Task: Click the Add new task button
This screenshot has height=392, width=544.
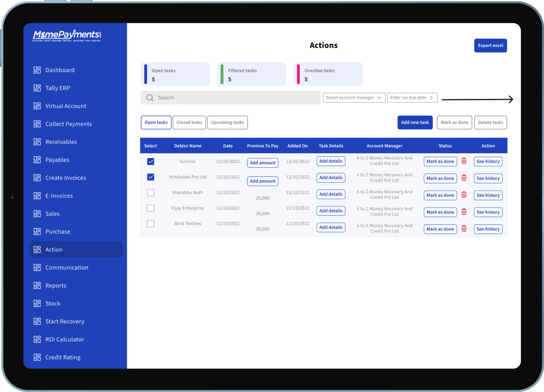Action: tap(415, 122)
